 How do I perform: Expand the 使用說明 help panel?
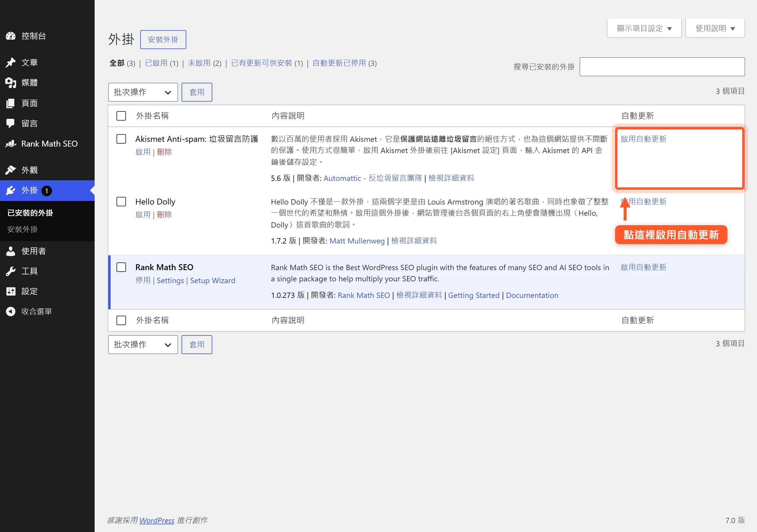tap(715, 28)
